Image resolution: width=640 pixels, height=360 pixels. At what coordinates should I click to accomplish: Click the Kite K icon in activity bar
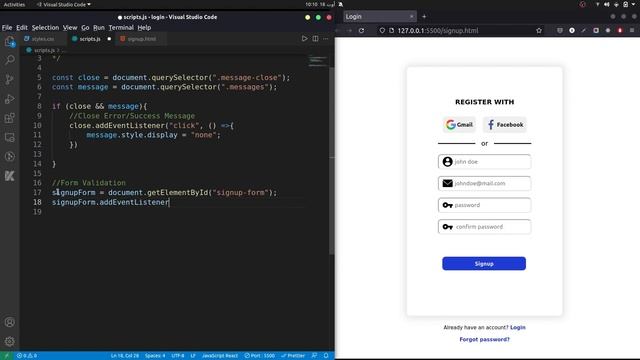(x=9, y=176)
